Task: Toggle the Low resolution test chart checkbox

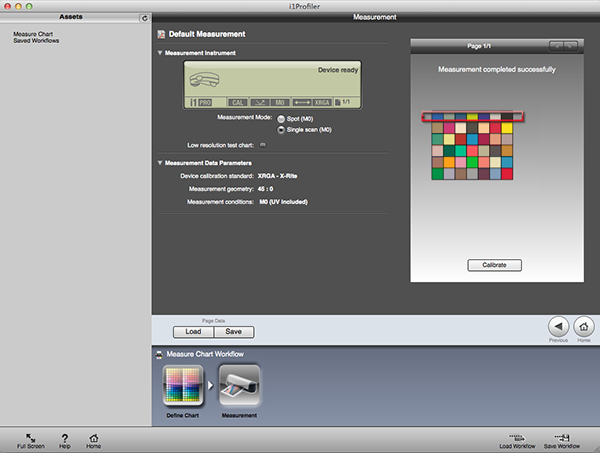Action: pyautogui.click(x=262, y=145)
